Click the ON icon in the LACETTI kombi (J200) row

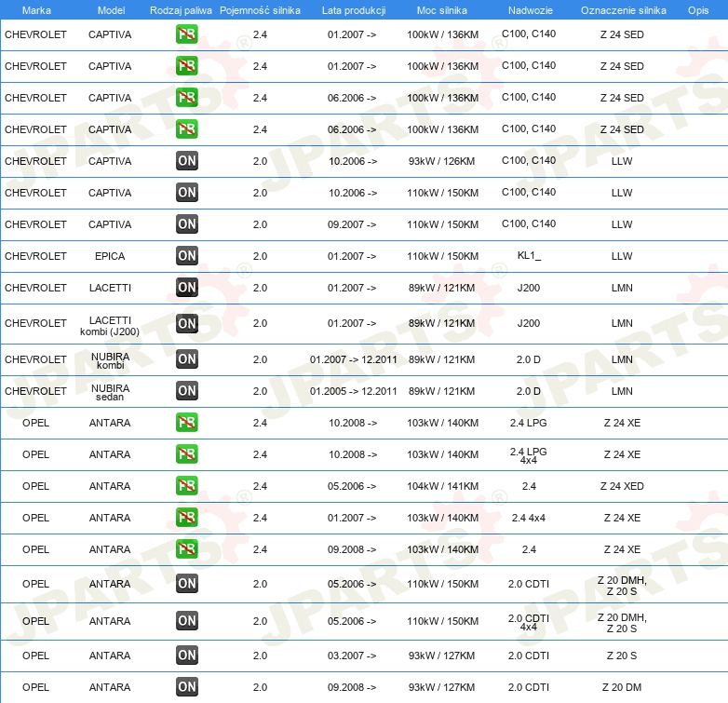187,323
